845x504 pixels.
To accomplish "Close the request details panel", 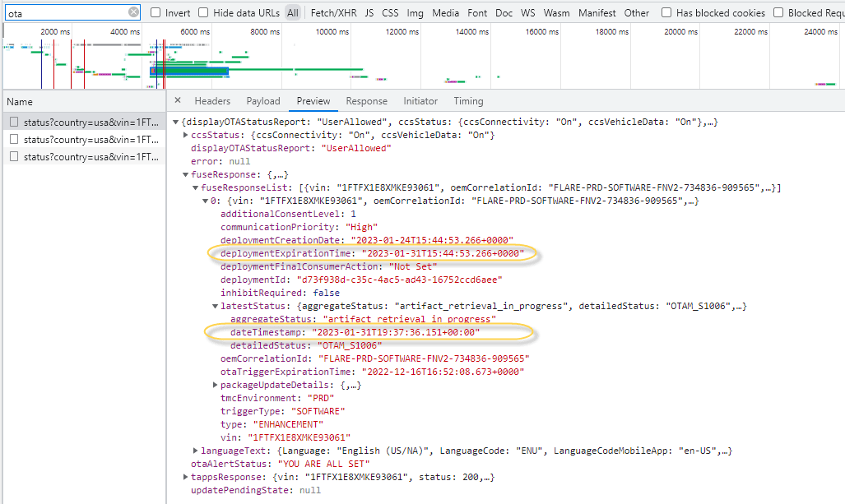I will [x=178, y=101].
